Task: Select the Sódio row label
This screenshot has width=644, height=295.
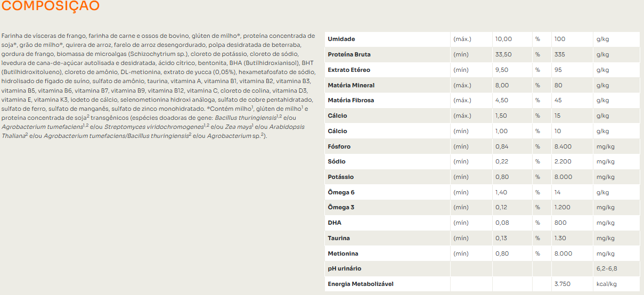Action: (x=337, y=161)
